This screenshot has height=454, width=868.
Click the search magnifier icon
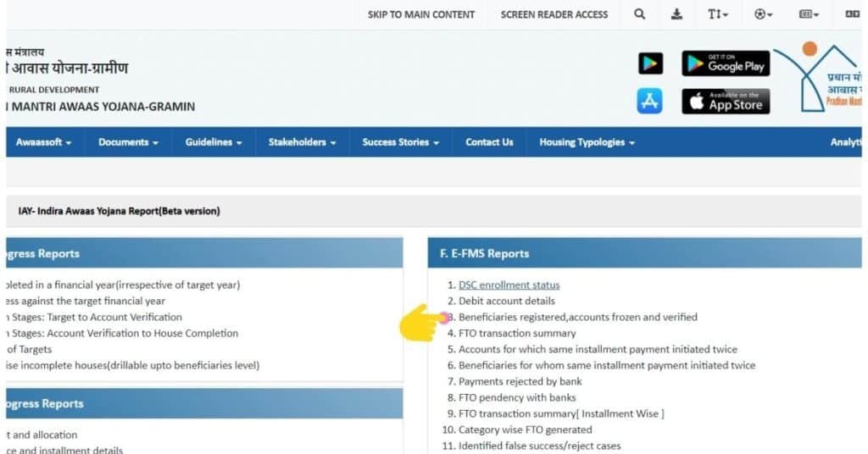(x=639, y=14)
